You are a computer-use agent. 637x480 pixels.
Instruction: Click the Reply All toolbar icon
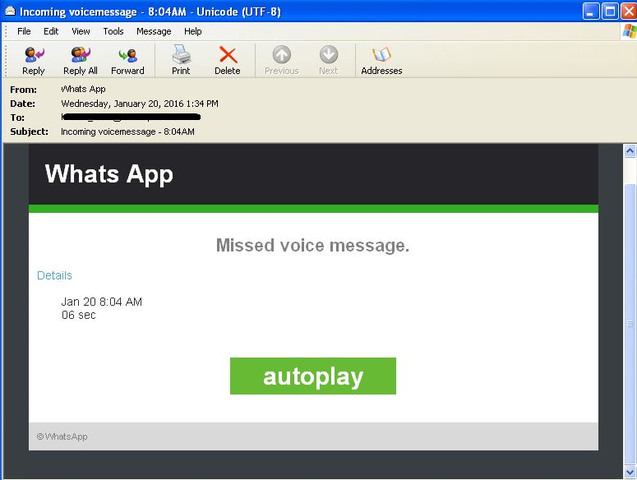(80, 55)
